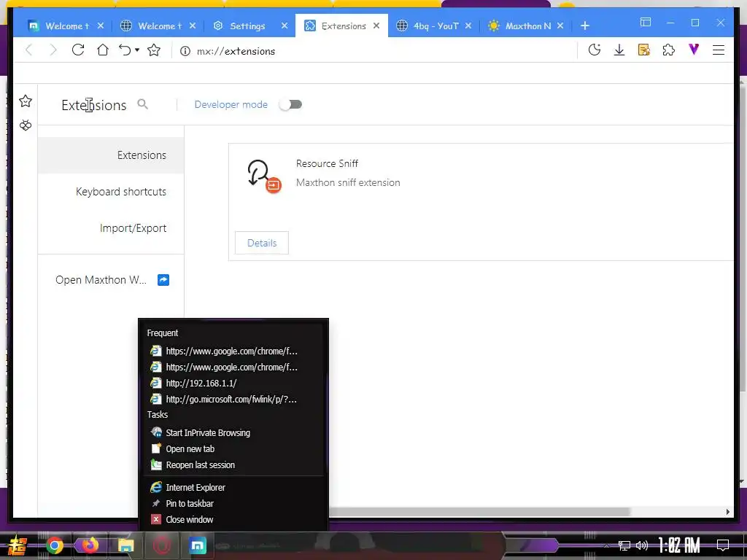The height and width of the screenshot is (560, 747).
Task: Click the split screen layout icon in title bar
Action: (x=646, y=22)
